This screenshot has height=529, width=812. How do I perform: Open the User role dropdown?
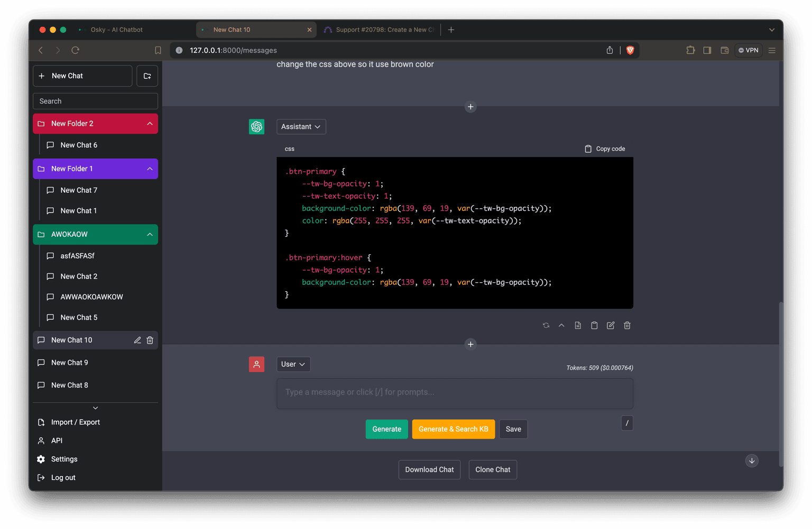pyautogui.click(x=293, y=364)
